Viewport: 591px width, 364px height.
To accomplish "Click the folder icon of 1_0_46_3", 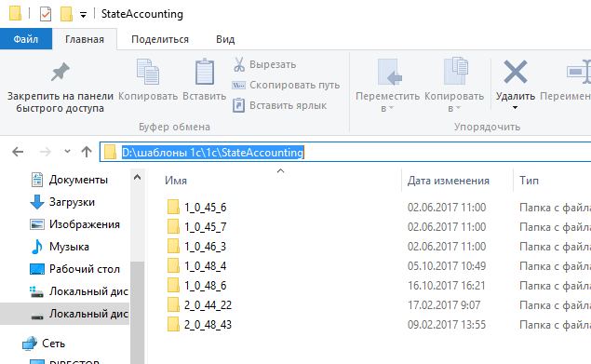I will (x=173, y=247).
